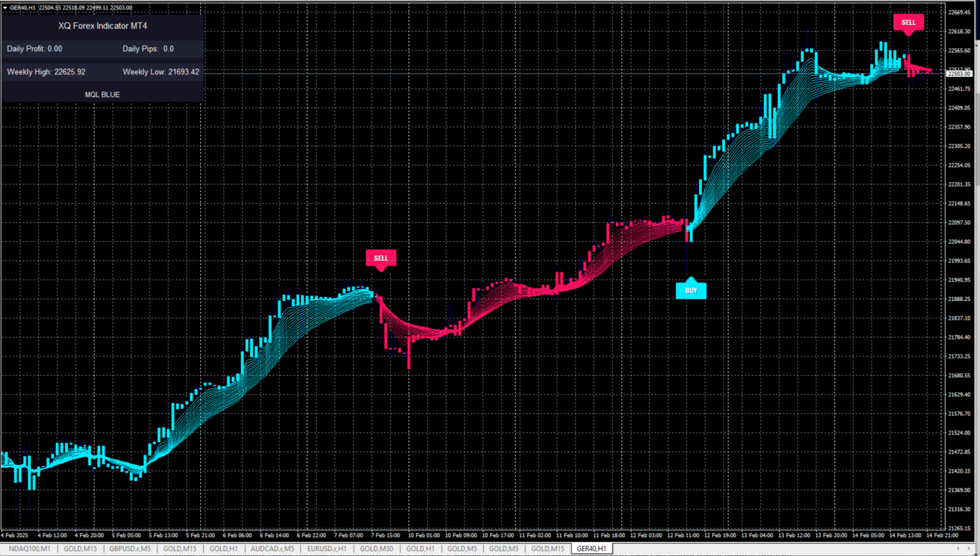Click the BUY signal marker
The image size is (980, 556).
coord(691,289)
